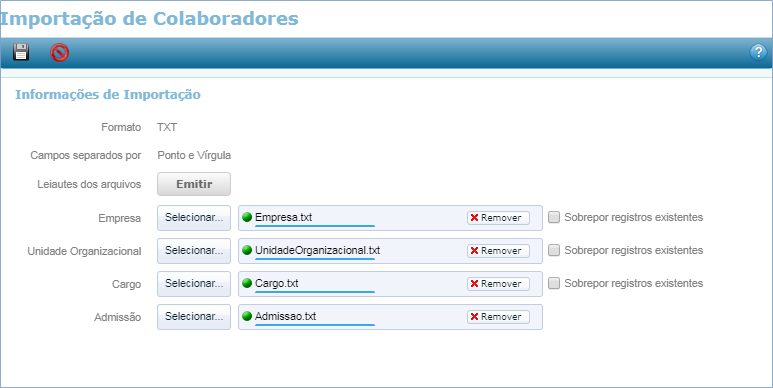This screenshot has width=773, height=388.
Task: Remove the Cargo.txt file
Action: pyautogui.click(x=498, y=283)
